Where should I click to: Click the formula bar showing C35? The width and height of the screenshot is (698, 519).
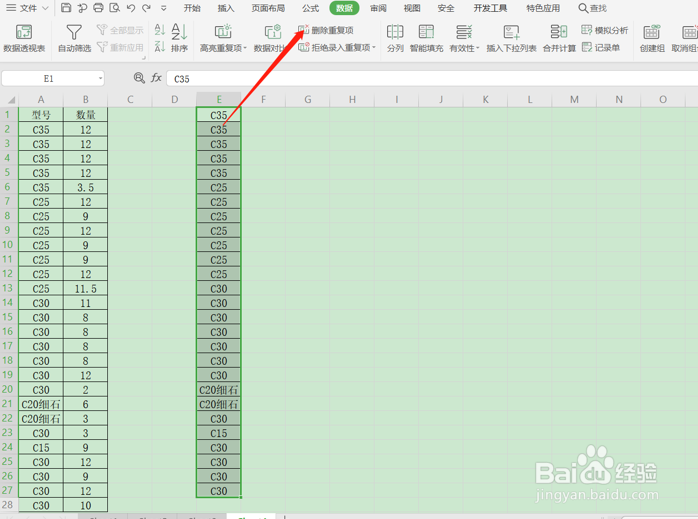coord(432,79)
